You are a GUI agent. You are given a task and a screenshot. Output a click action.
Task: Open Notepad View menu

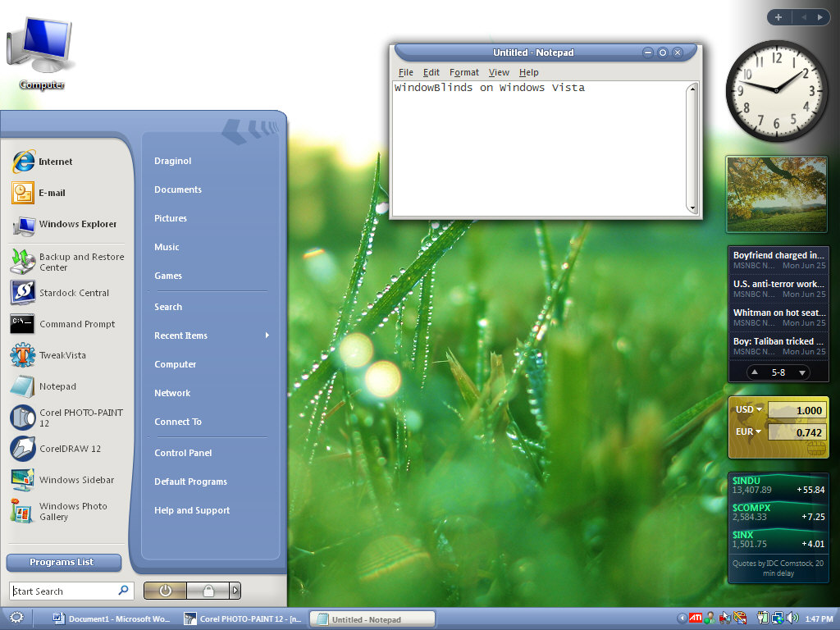499,72
